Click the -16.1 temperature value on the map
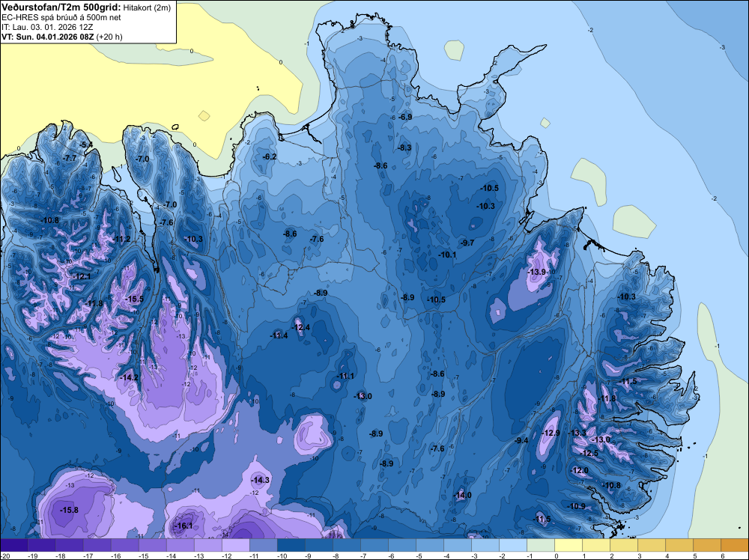Image resolution: width=749 pixels, height=560 pixels. point(184,526)
